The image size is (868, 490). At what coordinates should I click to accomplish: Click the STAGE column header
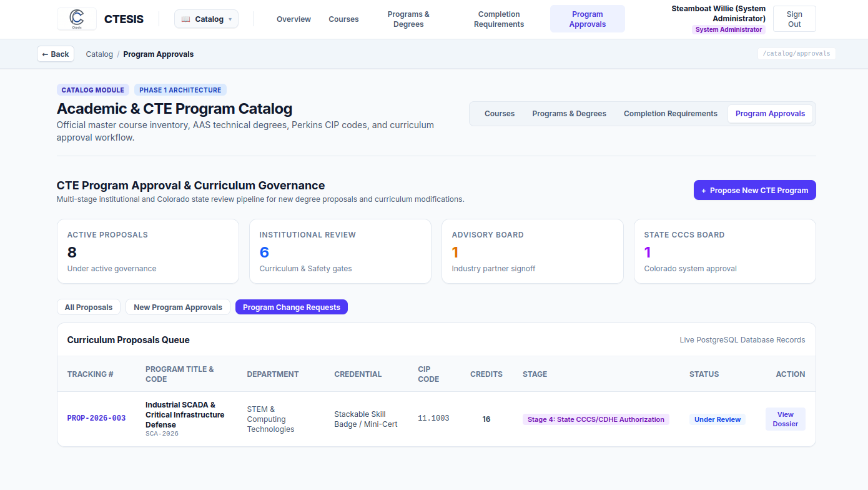(x=535, y=374)
